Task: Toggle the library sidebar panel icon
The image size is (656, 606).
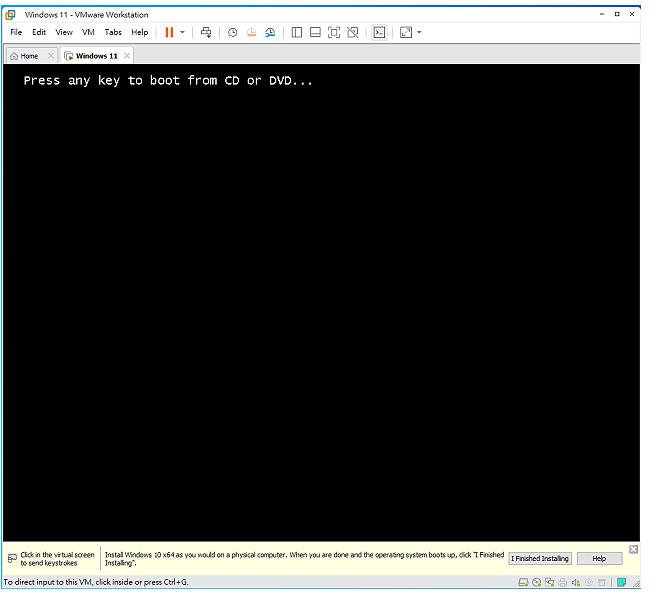Action: 297,32
